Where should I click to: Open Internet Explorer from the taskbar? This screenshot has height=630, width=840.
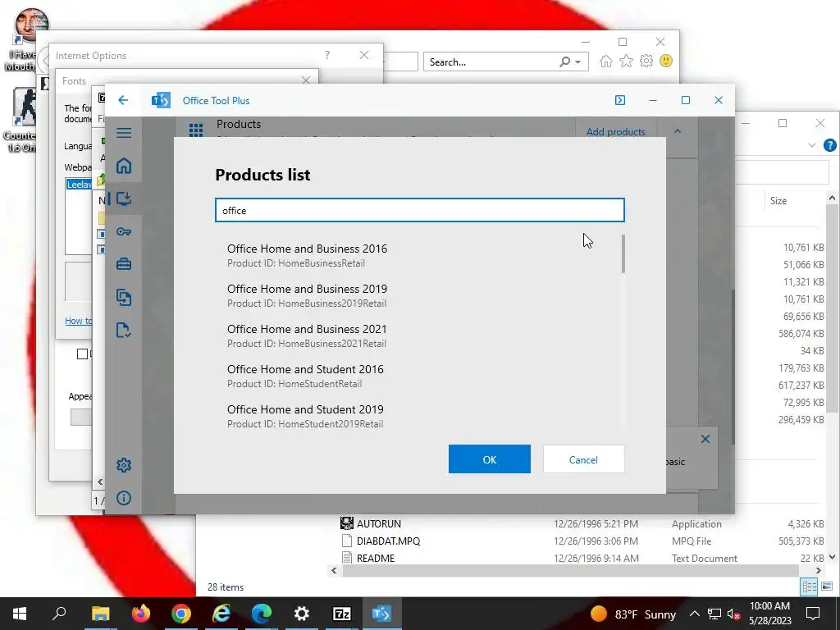coord(221,614)
